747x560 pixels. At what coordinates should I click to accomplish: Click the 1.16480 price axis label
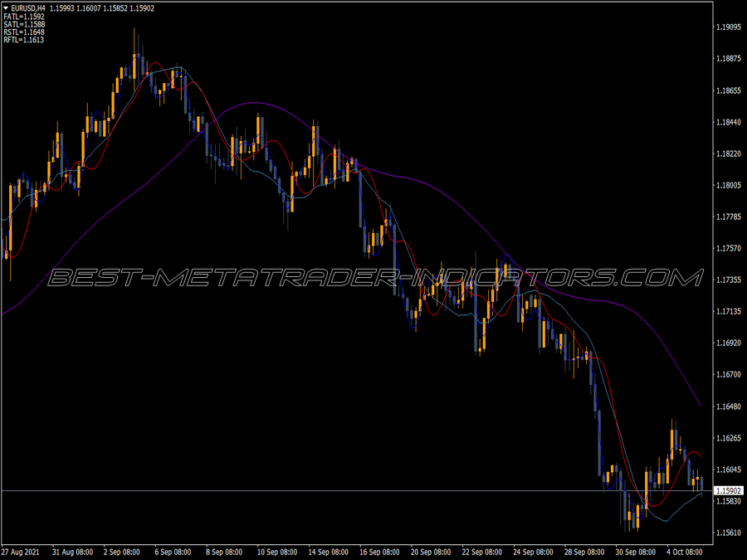(x=729, y=407)
